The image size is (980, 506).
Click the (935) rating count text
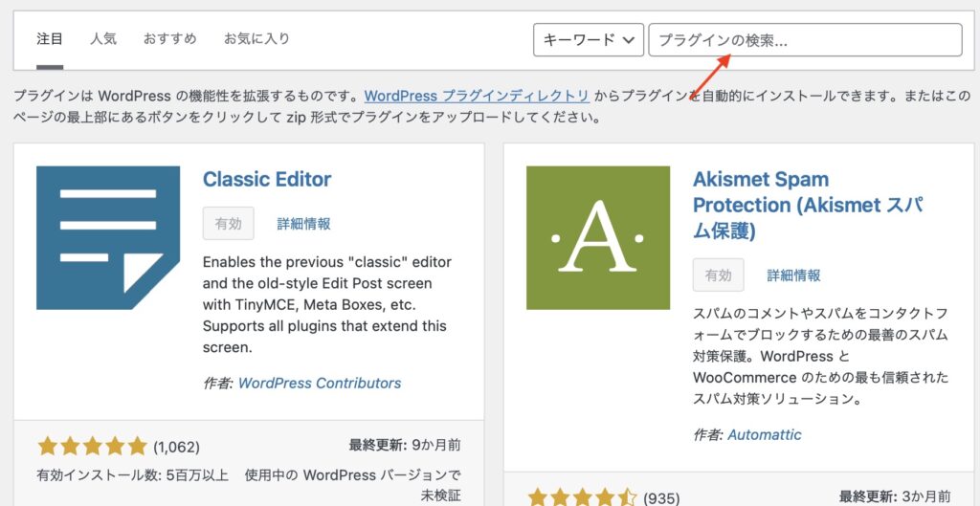661,498
